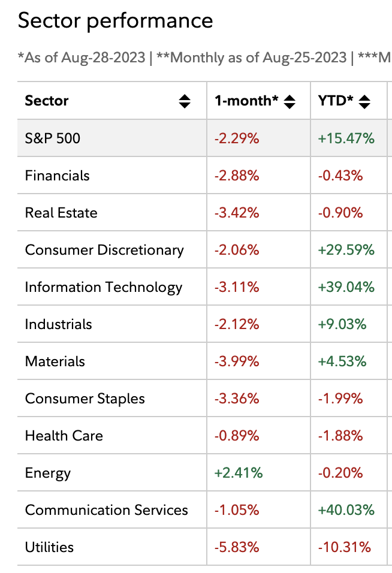Click the YTD* column header
The image size is (392, 573).
pyautogui.click(x=336, y=101)
